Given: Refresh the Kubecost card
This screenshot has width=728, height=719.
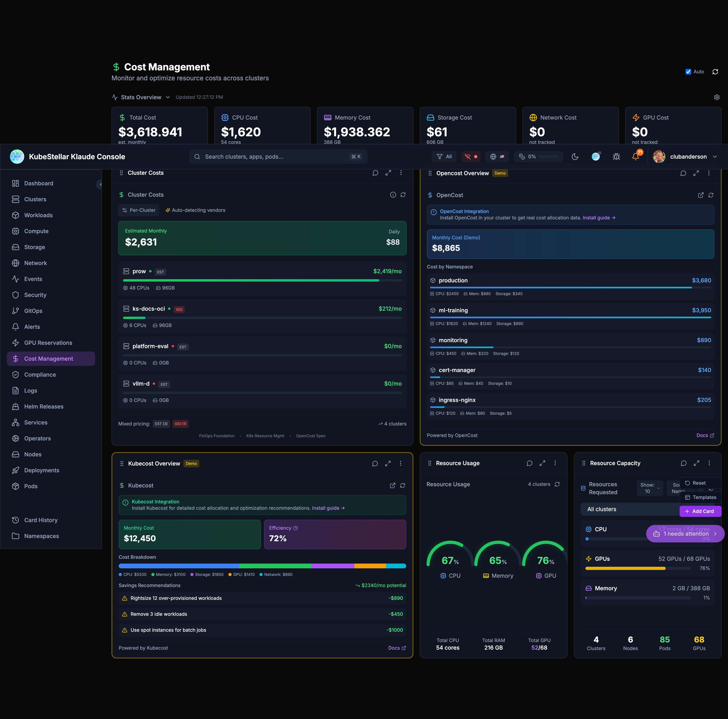Looking at the screenshot, I should tap(402, 485).
